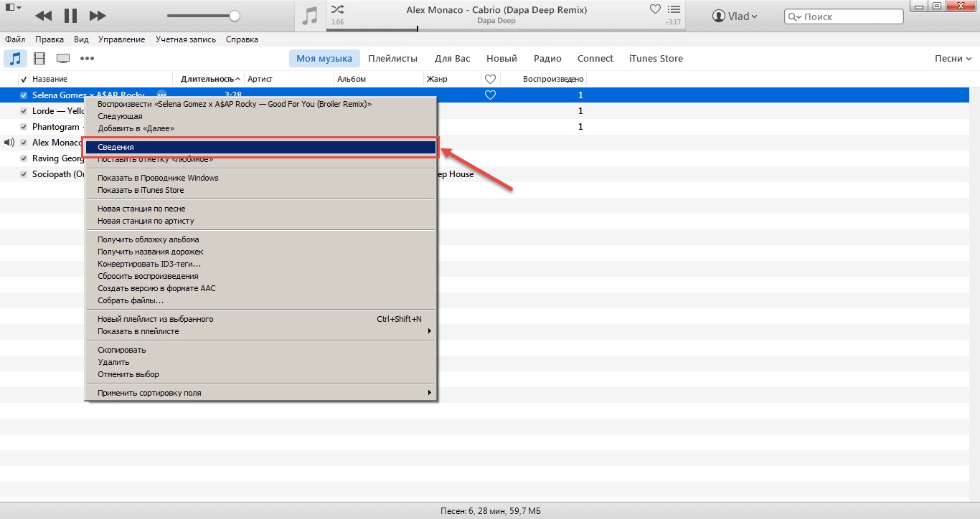Viewport: 980px width, 519px height.
Task: Click the heart icon on Selena Gomez row
Action: pyautogui.click(x=491, y=95)
